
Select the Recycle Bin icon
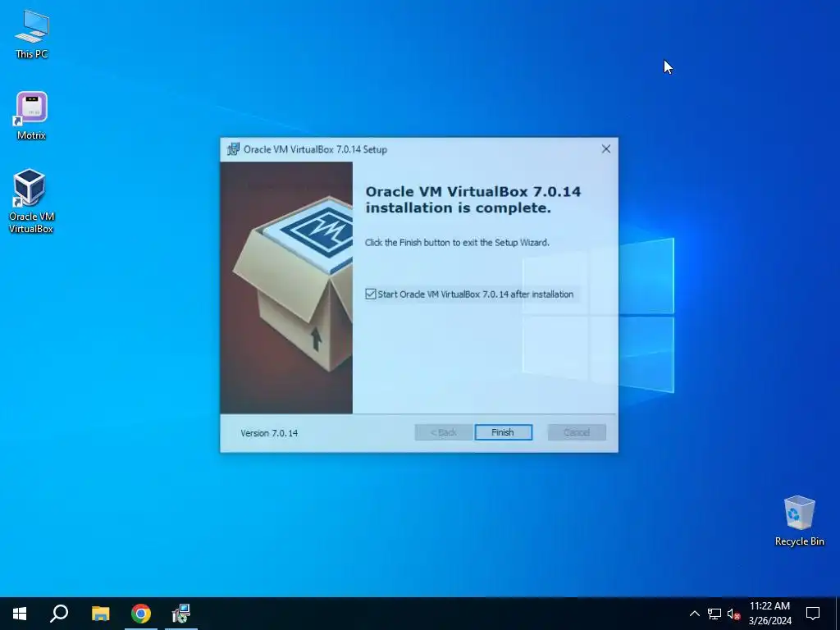pyautogui.click(x=799, y=521)
